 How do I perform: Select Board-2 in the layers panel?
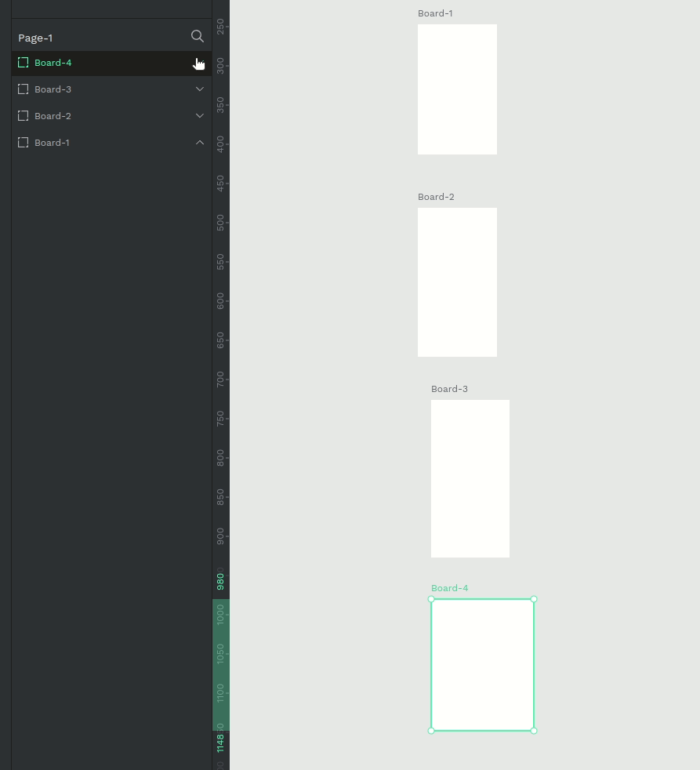coord(53,115)
